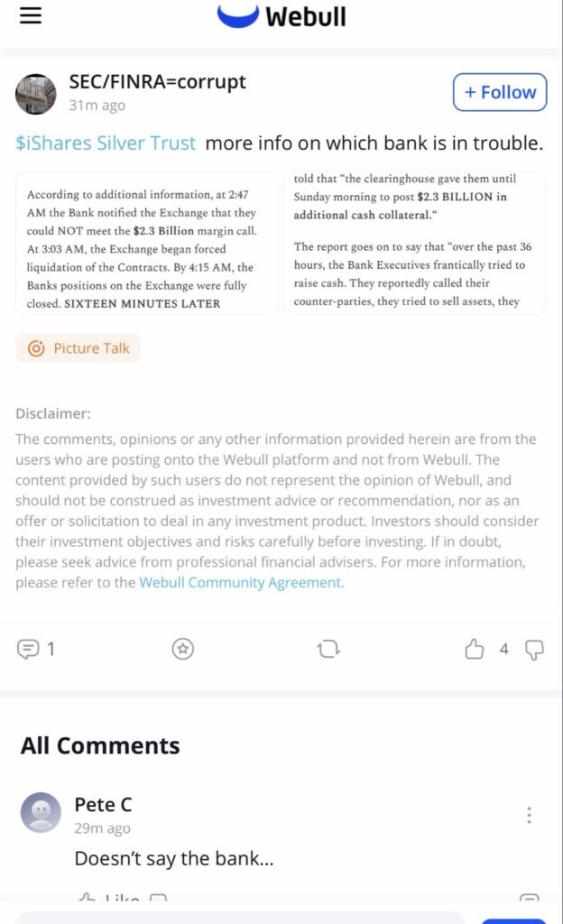Image resolution: width=563 pixels, height=924 pixels.
Task: Open Pete C's username profile
Action: click(x=103, y=804)
